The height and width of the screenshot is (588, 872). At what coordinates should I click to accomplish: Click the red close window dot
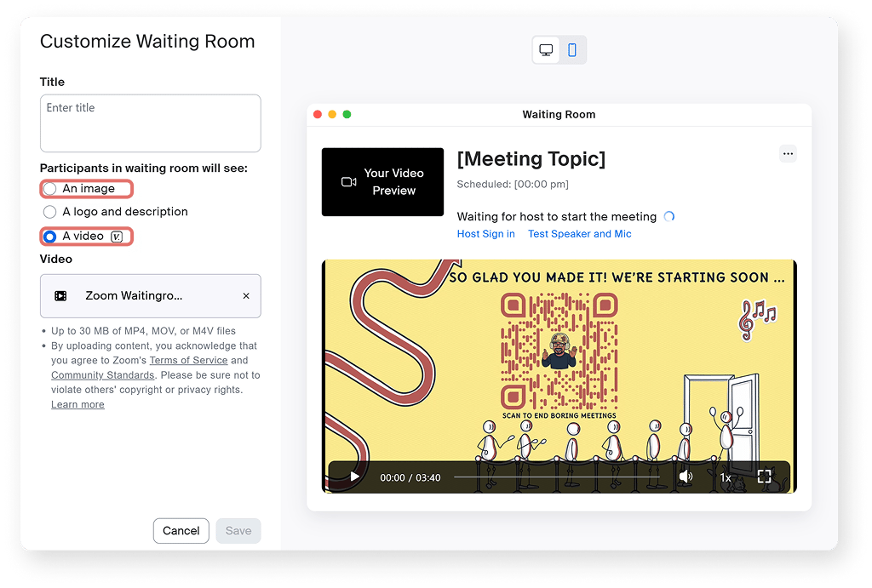click(x=318, y=115)
